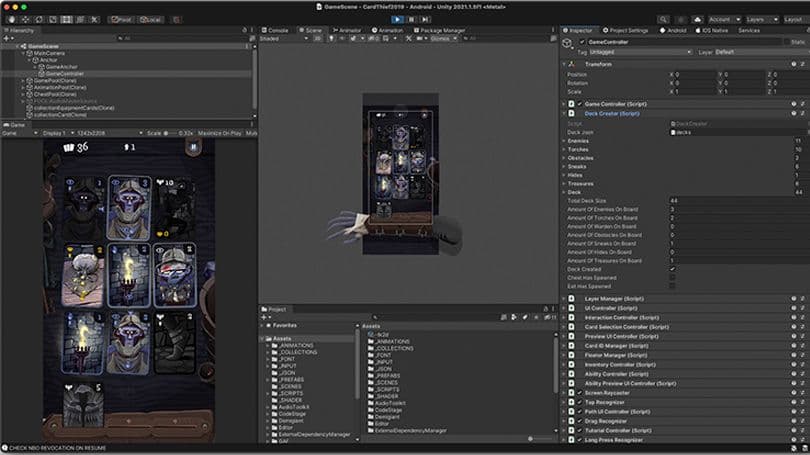Open the Tag Untagged dropdown
This screenshot has width=810, height=455.
tap(641, 52)
